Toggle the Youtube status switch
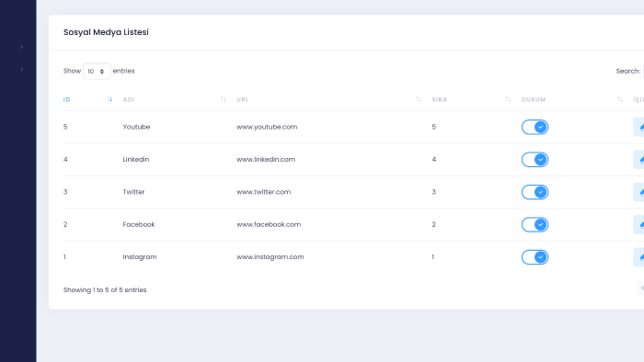The width and height of the screenshot is (644, 362). coord(535,127)
